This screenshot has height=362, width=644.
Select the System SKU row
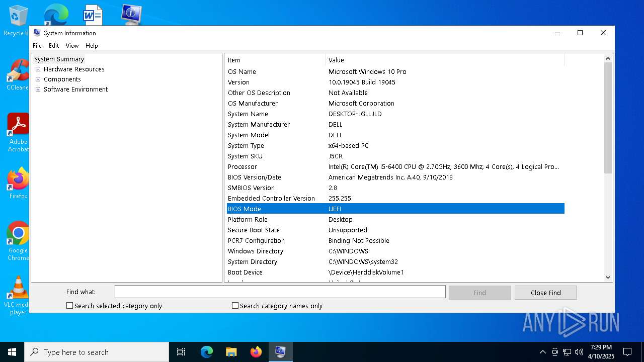click(395, 156)
